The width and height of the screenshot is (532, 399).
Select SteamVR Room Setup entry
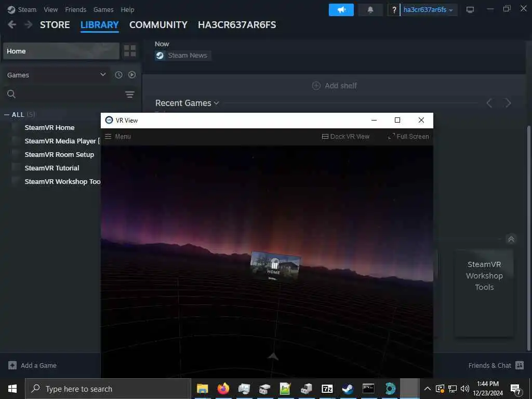coord(59,154)
